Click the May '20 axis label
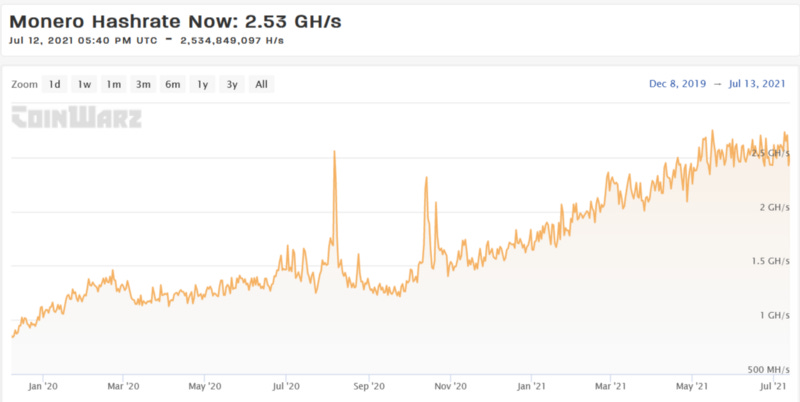 point(205,387)
